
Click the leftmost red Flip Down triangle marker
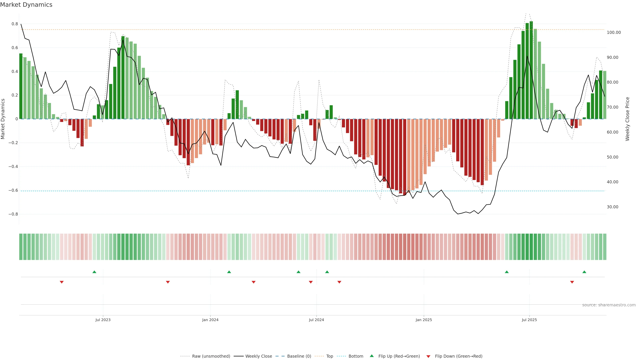(62, 282)
